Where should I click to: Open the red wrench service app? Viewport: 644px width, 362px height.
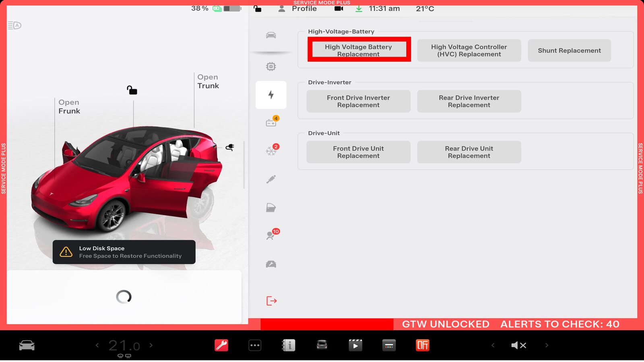click(221, 345)
